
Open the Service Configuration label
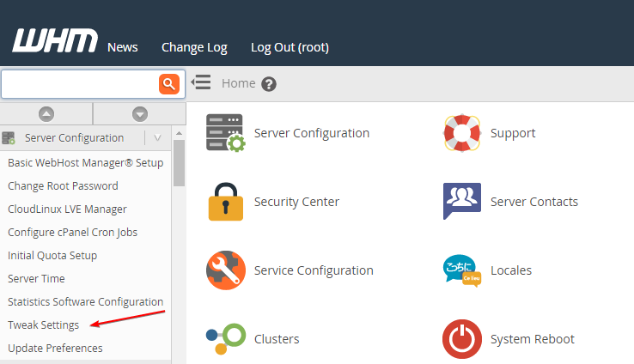314,270
